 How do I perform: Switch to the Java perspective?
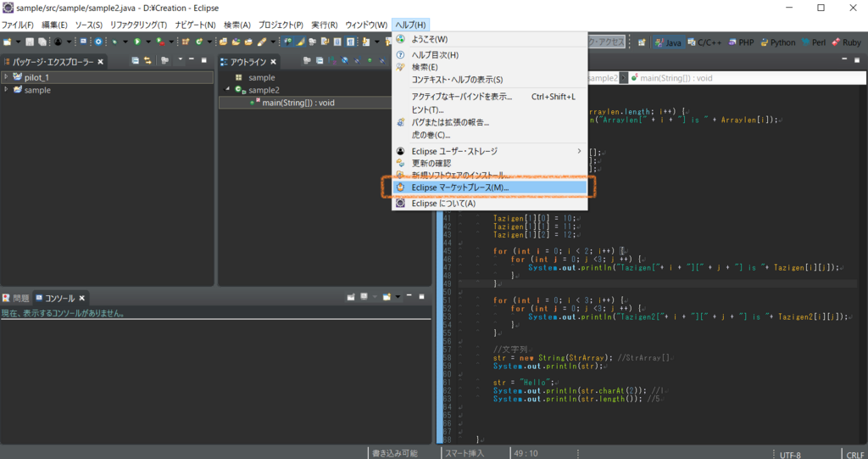668,42
